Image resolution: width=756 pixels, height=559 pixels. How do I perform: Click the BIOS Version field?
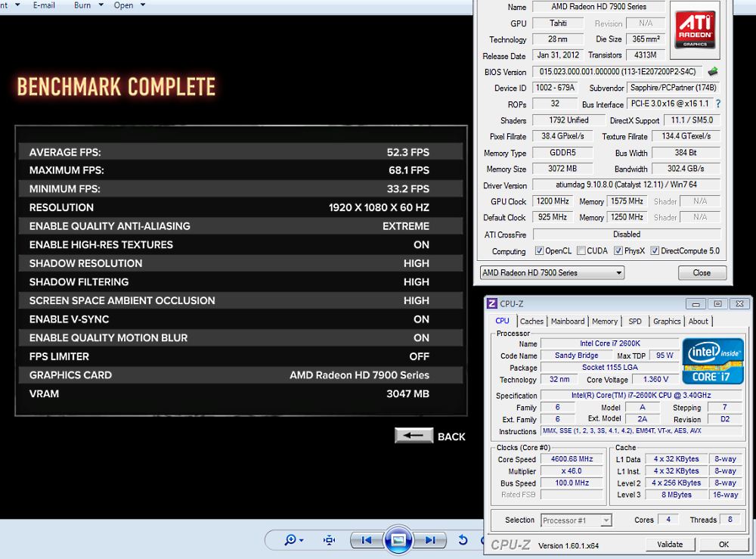[618, 71]
